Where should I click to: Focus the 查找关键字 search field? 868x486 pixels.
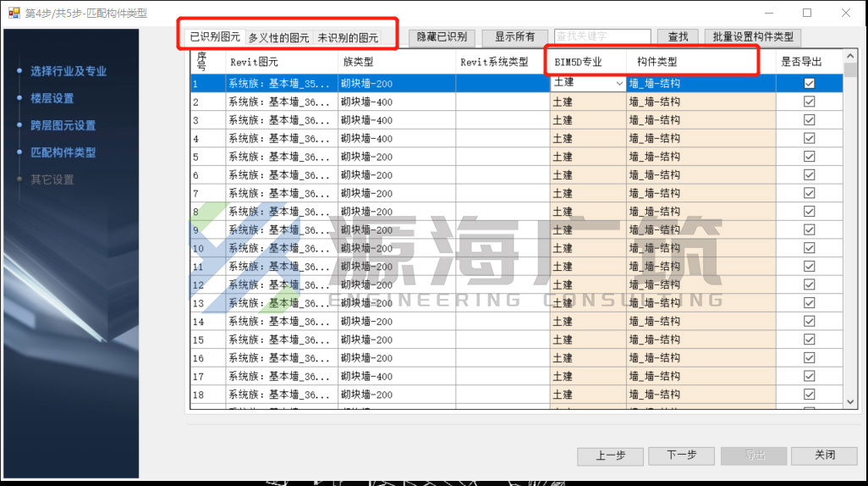click(x=602, y=36)
